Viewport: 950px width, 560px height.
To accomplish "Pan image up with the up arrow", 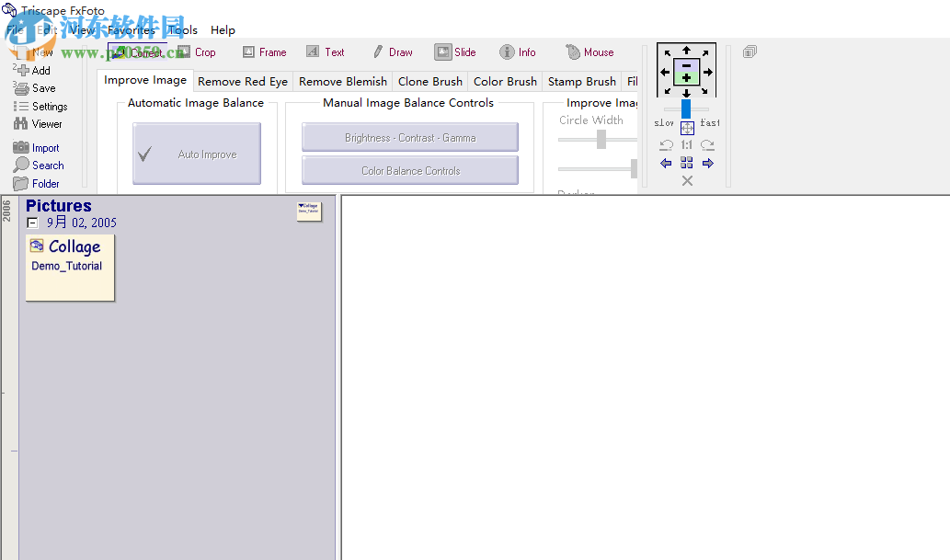I will [686, 51].
